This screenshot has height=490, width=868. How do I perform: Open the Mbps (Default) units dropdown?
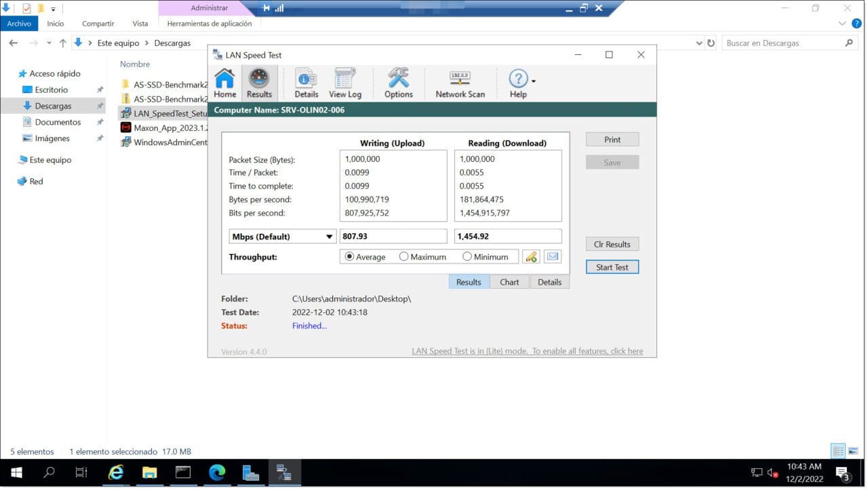(x=283, y=237)
